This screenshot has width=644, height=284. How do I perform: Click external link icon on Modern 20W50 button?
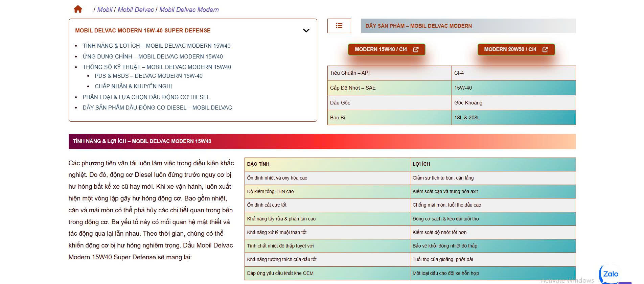(x=545, y=49)
